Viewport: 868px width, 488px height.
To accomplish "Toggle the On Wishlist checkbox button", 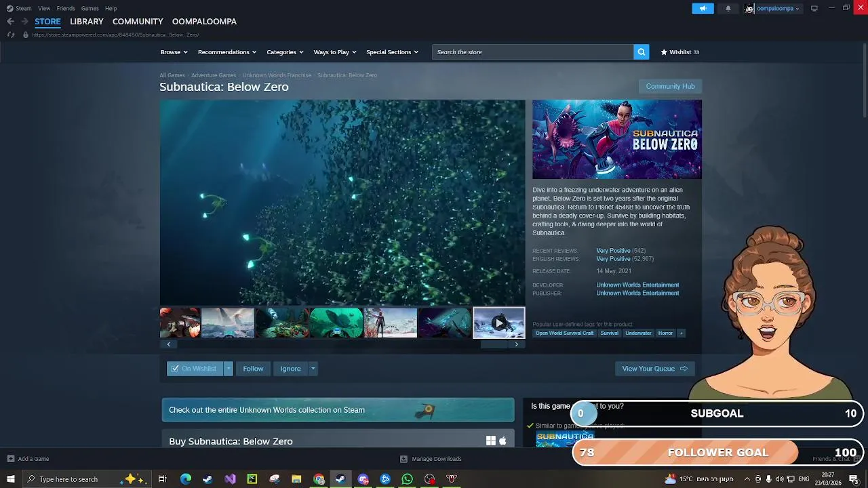I will (195, 369).
